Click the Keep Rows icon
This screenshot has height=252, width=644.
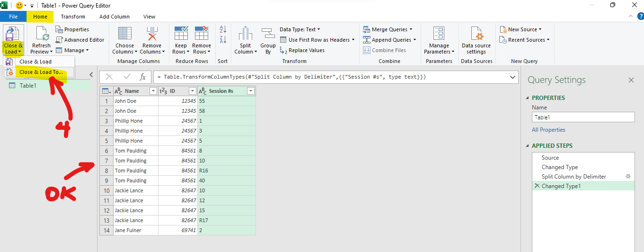(x=181, y=33)
